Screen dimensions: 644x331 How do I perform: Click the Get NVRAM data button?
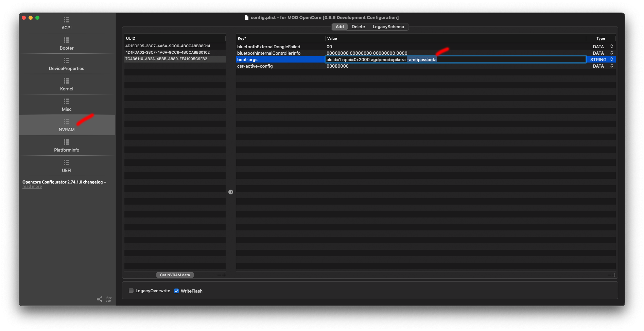click(175, 275)
